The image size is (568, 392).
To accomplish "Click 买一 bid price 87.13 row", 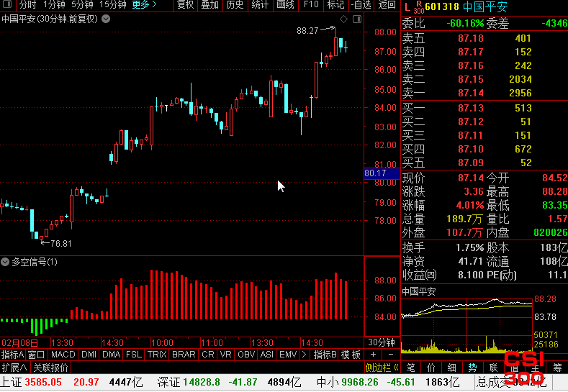I will [484, 108].
